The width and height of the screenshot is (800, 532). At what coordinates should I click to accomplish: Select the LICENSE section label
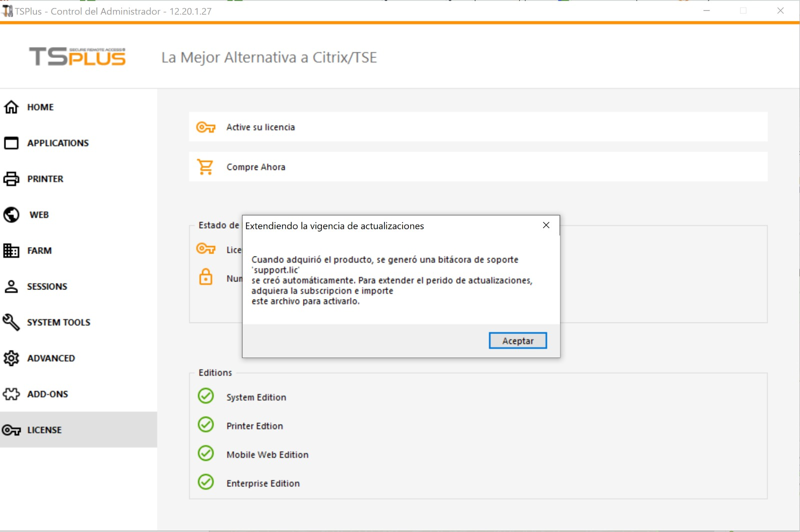44,430
